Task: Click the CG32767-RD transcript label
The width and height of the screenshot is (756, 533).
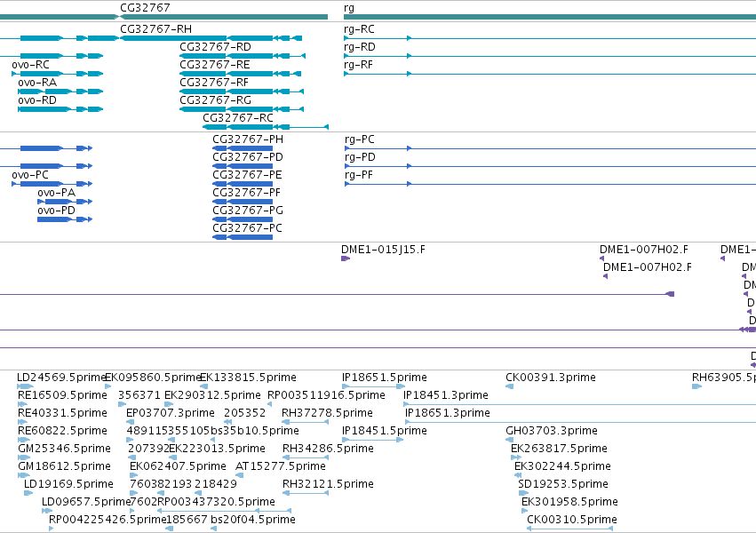Action: point(216,47)
